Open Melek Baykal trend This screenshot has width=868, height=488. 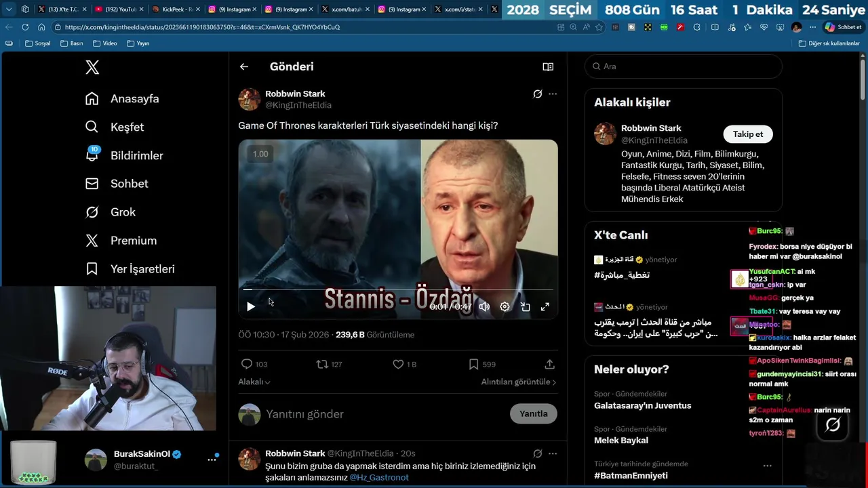click(621, 441)
